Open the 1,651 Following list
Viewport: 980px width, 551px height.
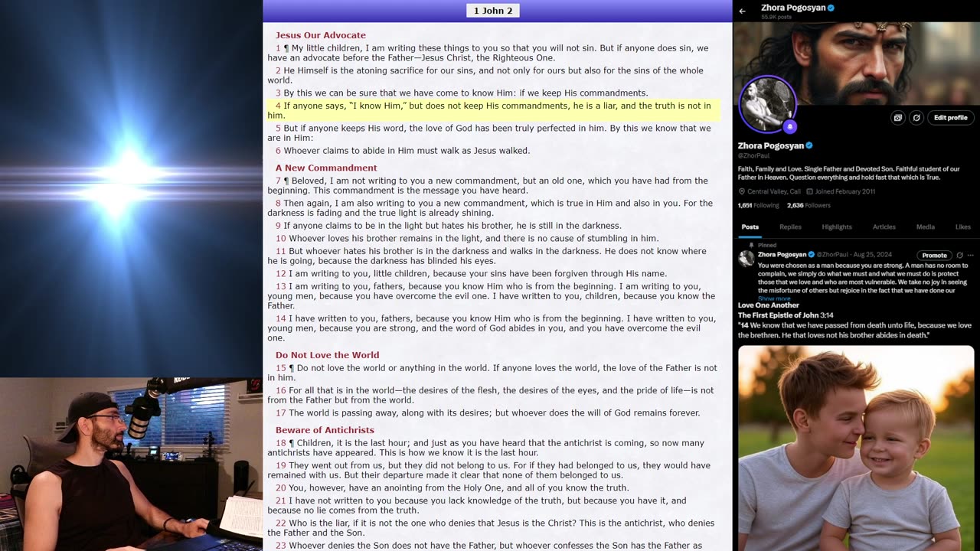[x=758, y=205]
